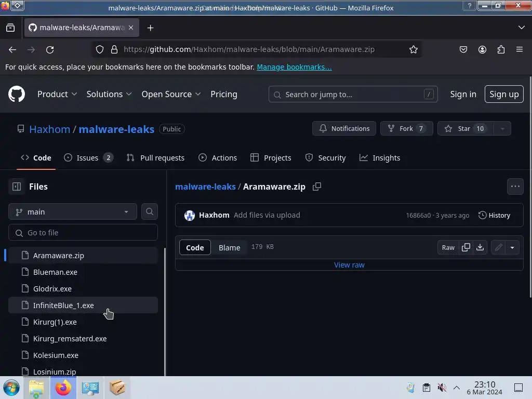Open the tracking protection shield icon

[x=100, y=49]
